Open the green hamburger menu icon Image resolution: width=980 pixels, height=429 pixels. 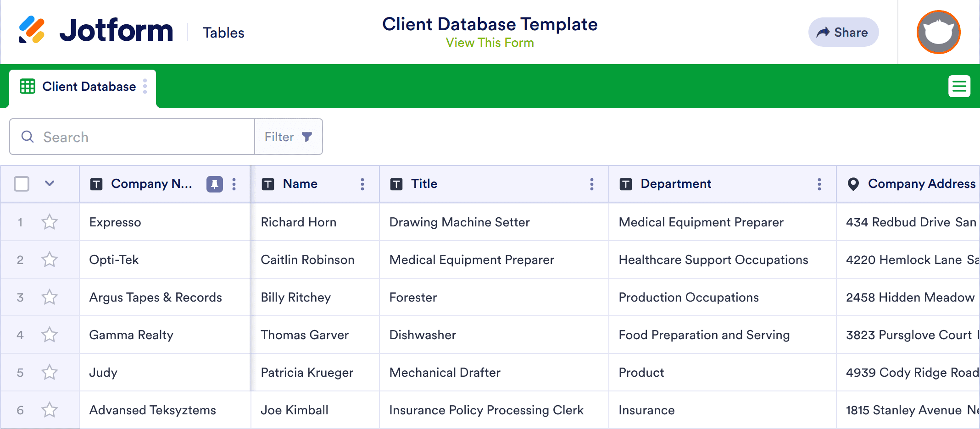[959, 86]
